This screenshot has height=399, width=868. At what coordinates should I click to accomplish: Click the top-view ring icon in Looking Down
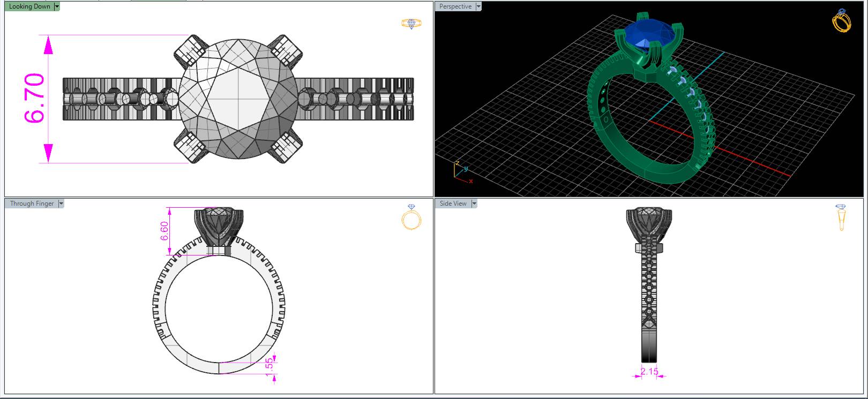(x=411, y=24)
